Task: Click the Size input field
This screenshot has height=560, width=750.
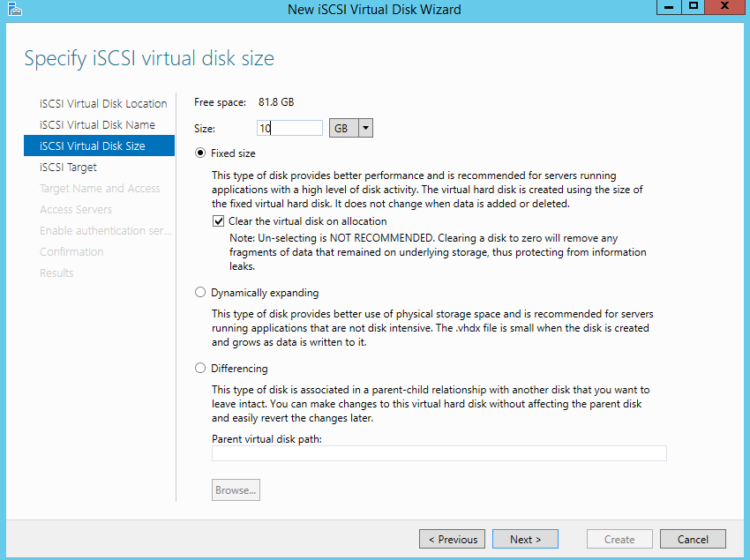Action: coord(290,128)
